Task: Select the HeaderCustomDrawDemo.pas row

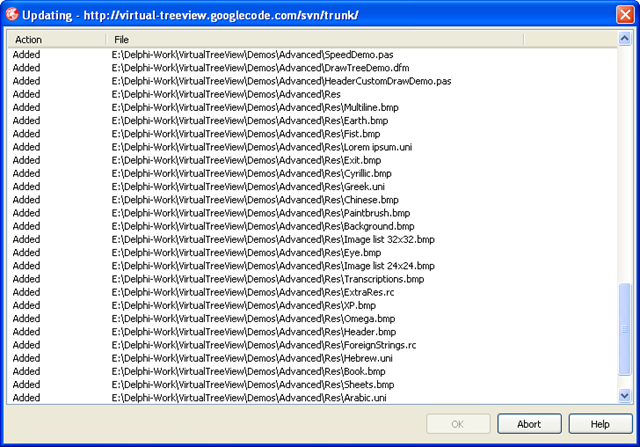Action: 312,81
